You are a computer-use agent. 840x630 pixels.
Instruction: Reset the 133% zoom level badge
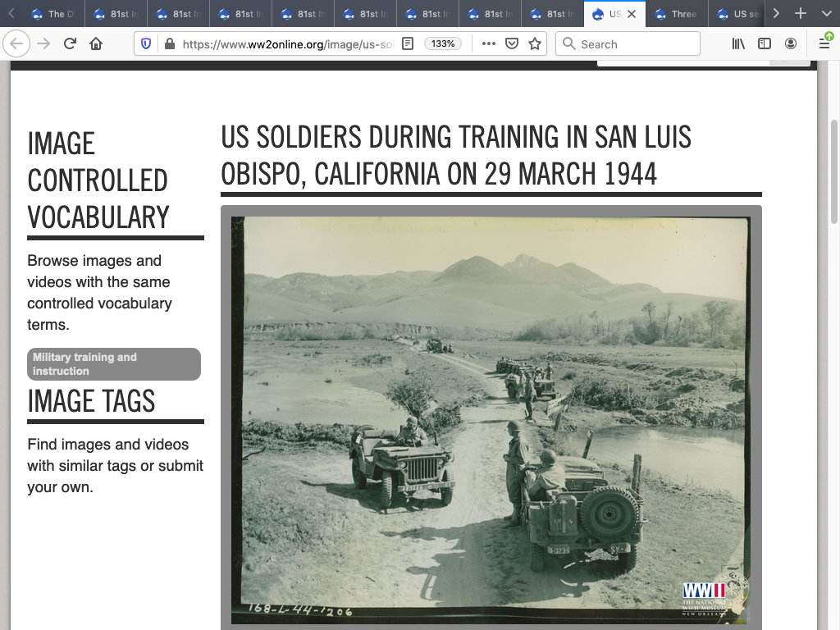point(443,44)
